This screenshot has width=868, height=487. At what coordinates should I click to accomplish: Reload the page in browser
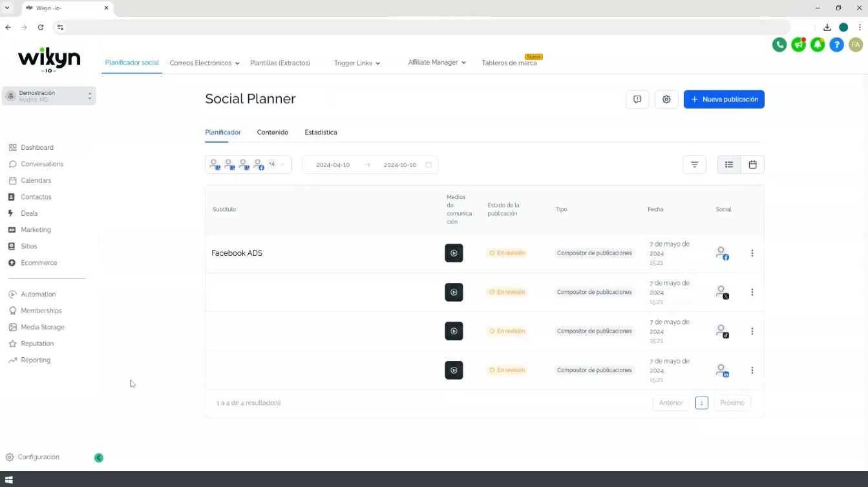pyautogui.click(x=41, y=27)
